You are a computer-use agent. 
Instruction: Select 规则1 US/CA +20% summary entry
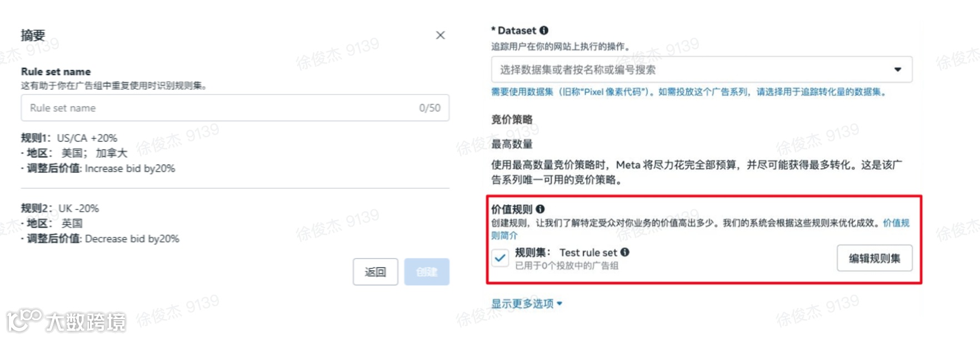[69, 138]
